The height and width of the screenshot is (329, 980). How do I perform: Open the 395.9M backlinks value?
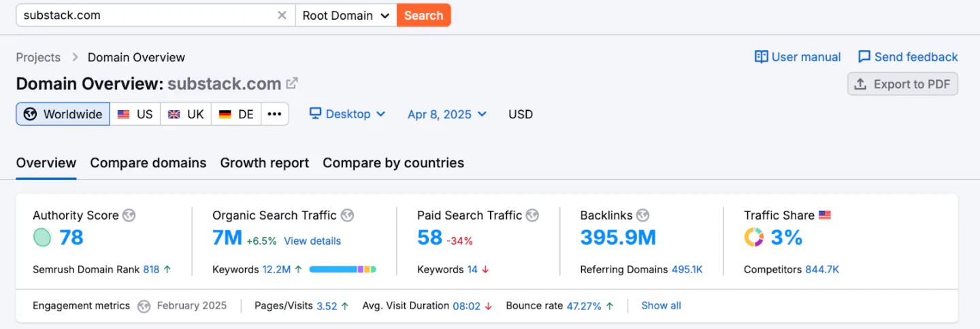[x=618, y=237]
